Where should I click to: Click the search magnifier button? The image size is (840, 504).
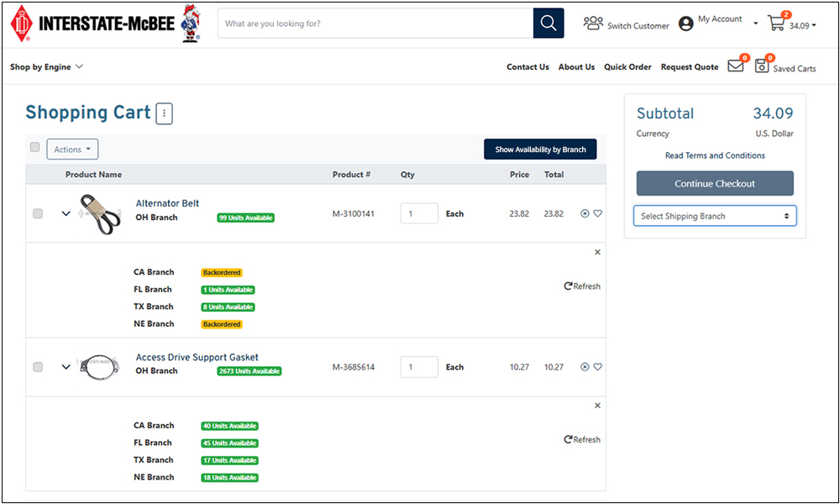(x=548, y=23)
